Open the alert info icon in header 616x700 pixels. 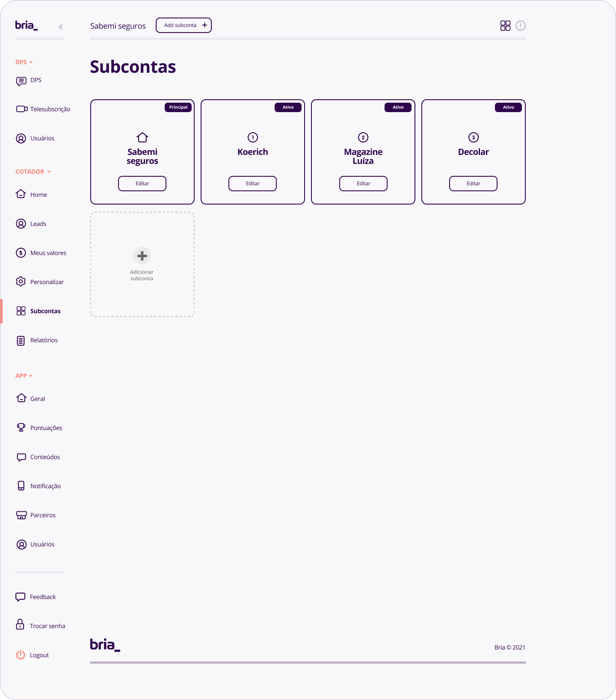pos(520,26)
